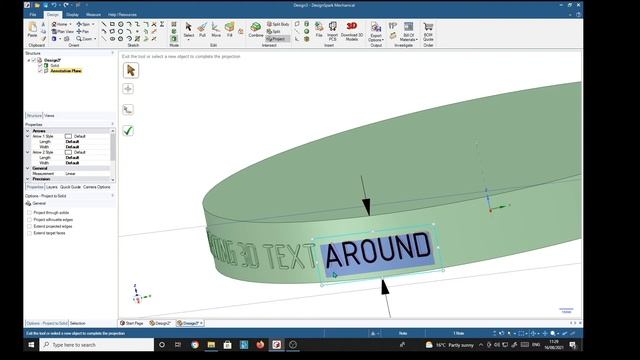Click the green checkmark Complete button
Image resolution: width=640 pixels, height=360 pixels.
click(128, 131)
